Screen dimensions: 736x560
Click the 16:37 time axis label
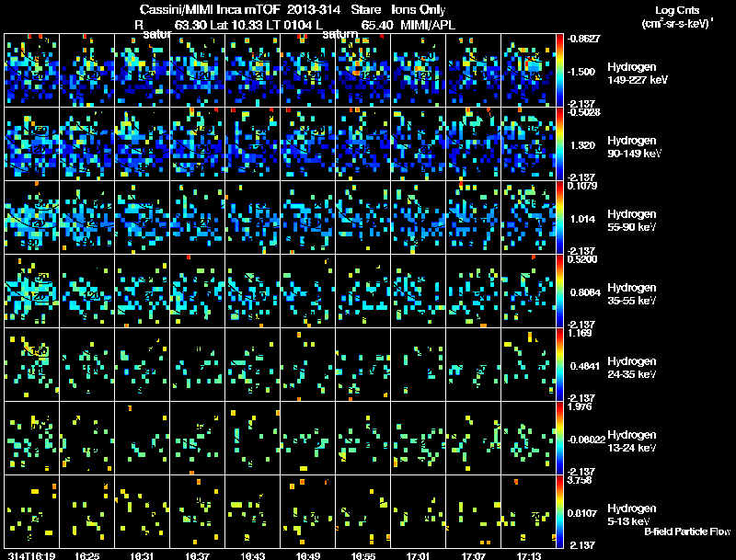[198, 555]
